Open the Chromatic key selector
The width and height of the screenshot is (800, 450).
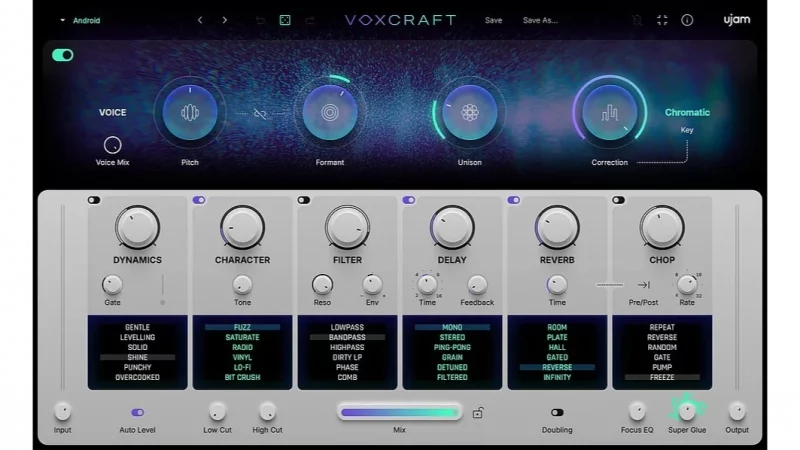(x=687, y=113)
